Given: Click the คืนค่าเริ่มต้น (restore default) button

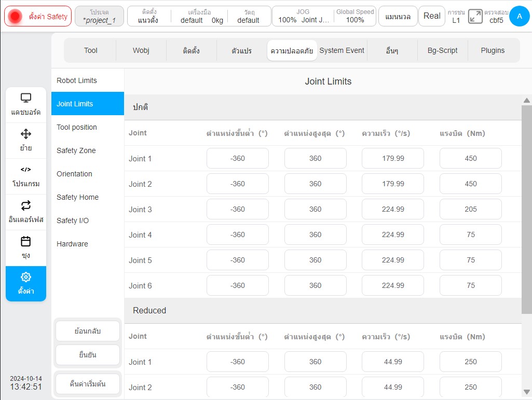Looking at the screenshot, I should [88, 384].
